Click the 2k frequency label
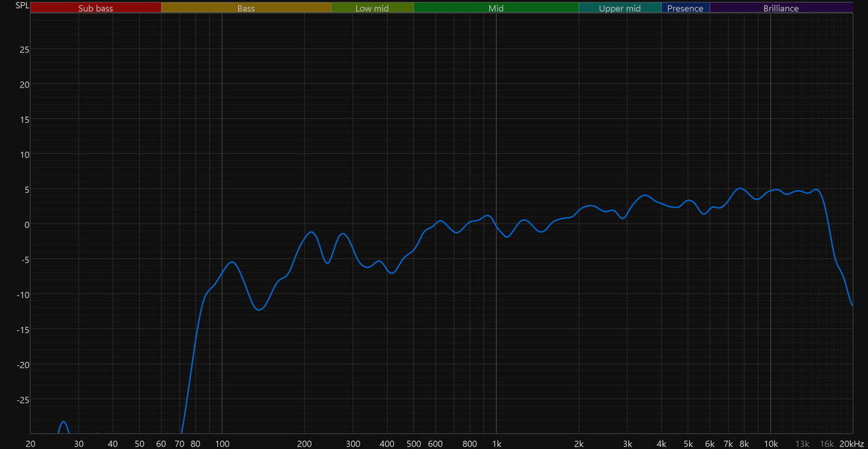The height and width of the screenshot is (449, 868). [x=579, y=444]
